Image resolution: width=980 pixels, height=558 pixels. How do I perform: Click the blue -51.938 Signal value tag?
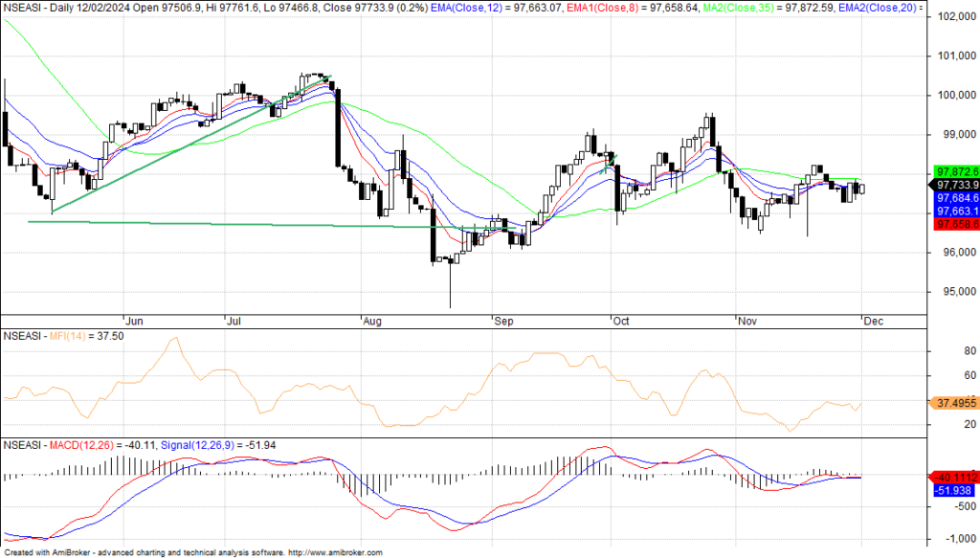954,489
